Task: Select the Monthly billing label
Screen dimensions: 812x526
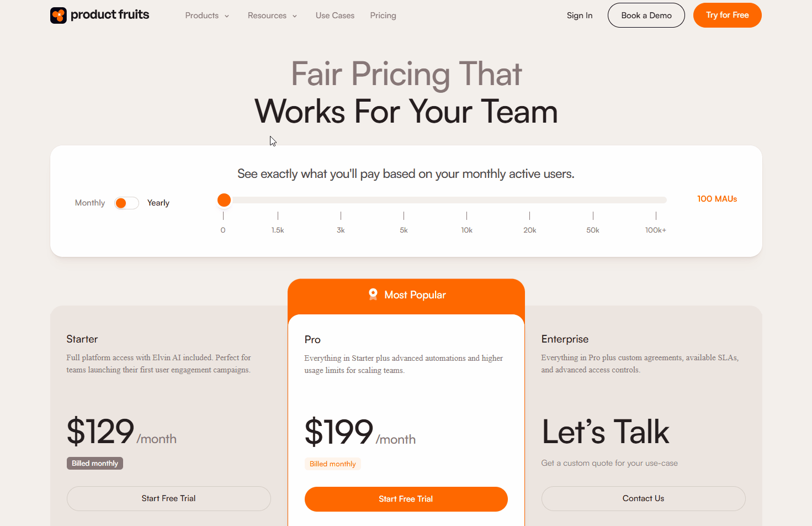Action: pos(90,203)
